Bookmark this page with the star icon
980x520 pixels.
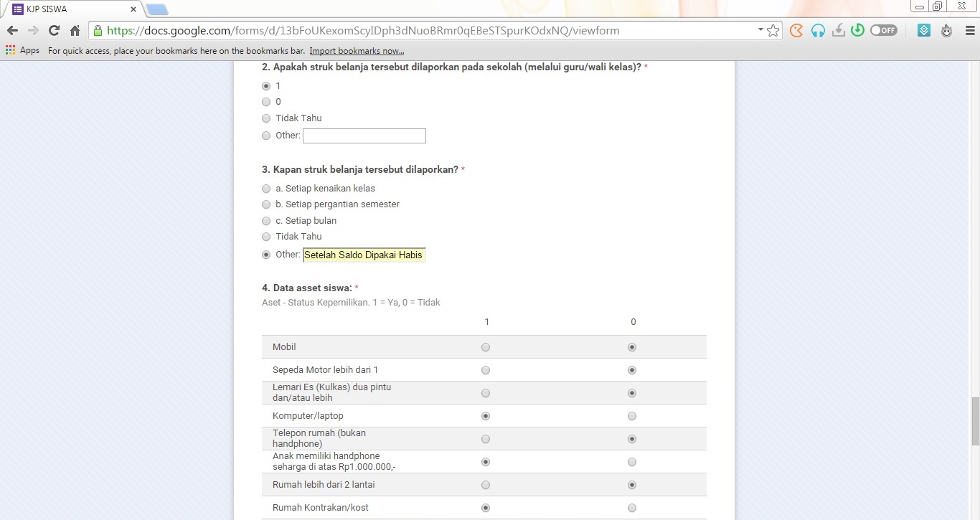coord(773,31)
